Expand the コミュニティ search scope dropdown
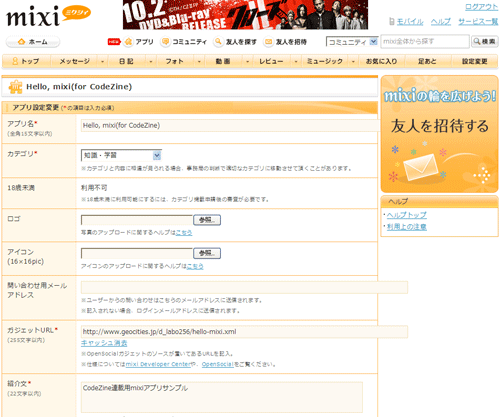Screen dimensions: 500x417 point(352,42)
